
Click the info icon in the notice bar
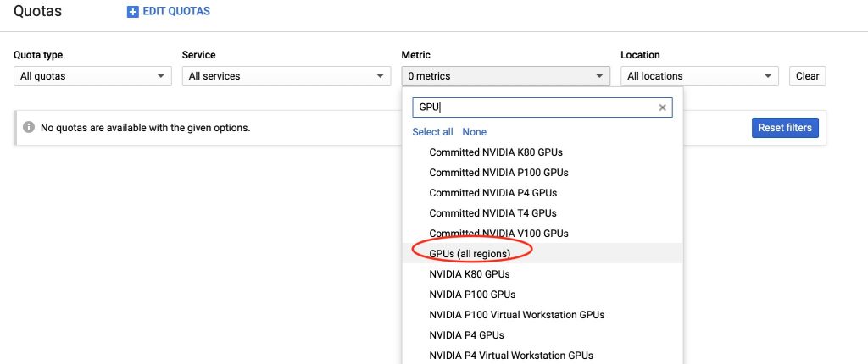pos(29,127)
